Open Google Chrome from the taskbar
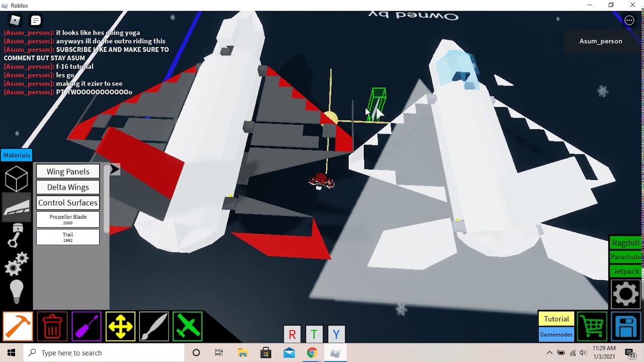 [312, 353]
